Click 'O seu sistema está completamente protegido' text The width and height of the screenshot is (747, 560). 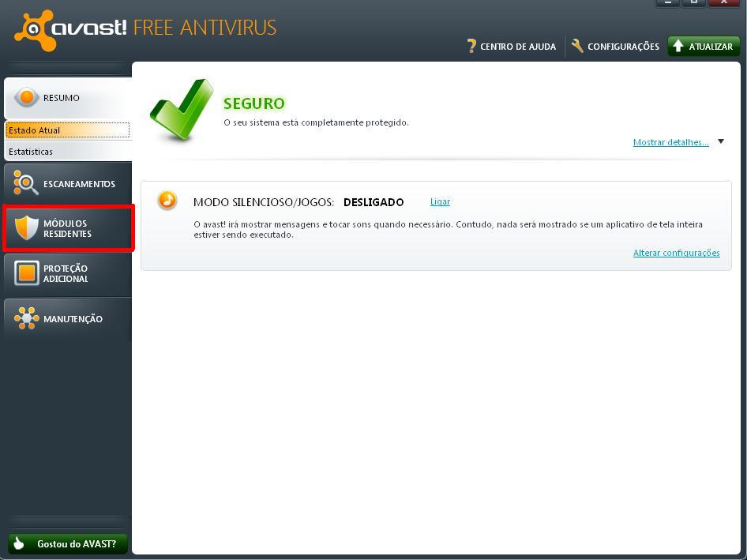(316, 122)
